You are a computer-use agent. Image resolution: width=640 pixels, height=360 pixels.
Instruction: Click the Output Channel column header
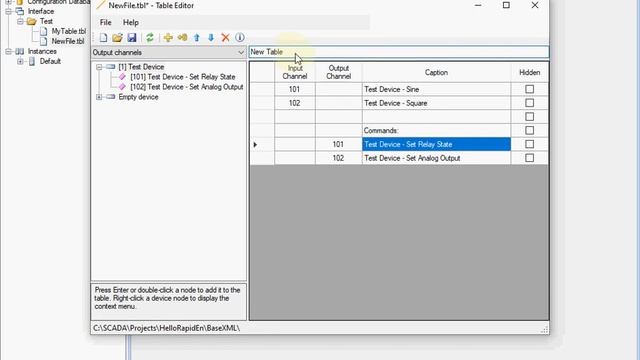click(338, 72)
